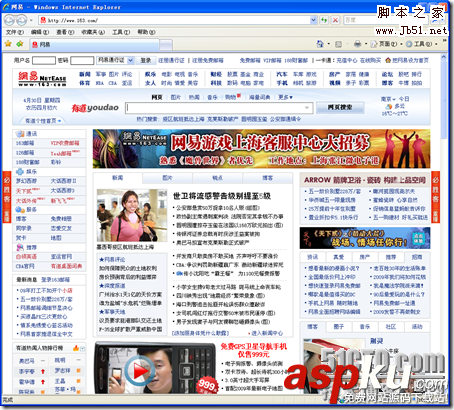Image resolution: width=454 pixels, height=410 pixels.
Task: Click the youdao search logo
Action: point(95,108)
